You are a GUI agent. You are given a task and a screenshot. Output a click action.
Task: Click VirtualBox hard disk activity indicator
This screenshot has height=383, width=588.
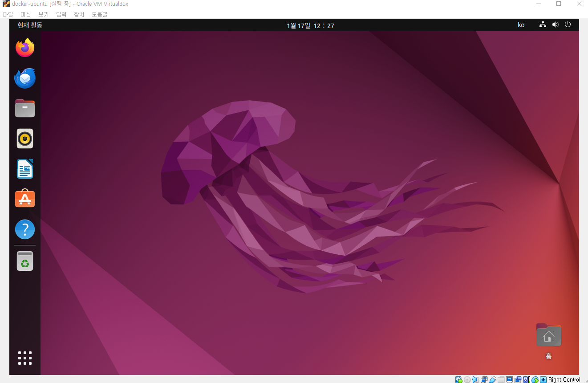pos(459,379)
